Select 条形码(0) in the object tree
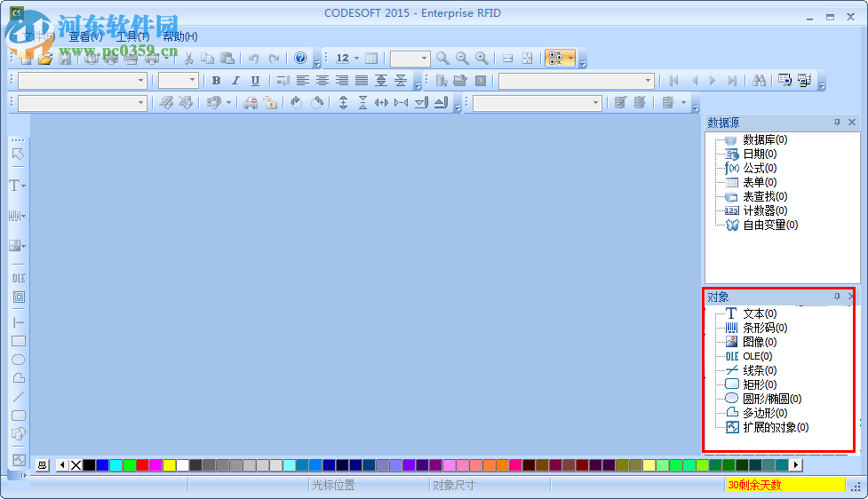This screenshot has height=499, width=868. tap(764, 328)
